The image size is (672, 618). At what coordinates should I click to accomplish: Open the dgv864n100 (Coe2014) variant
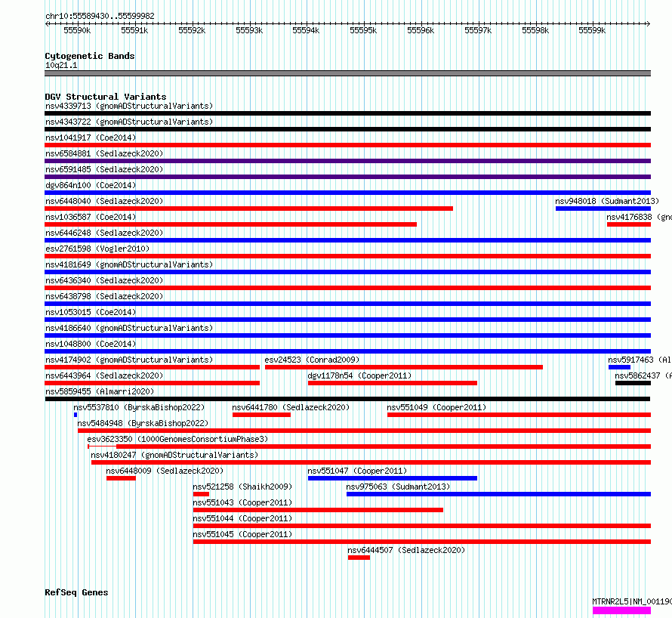pyautogui.click(x=91, y=185)
